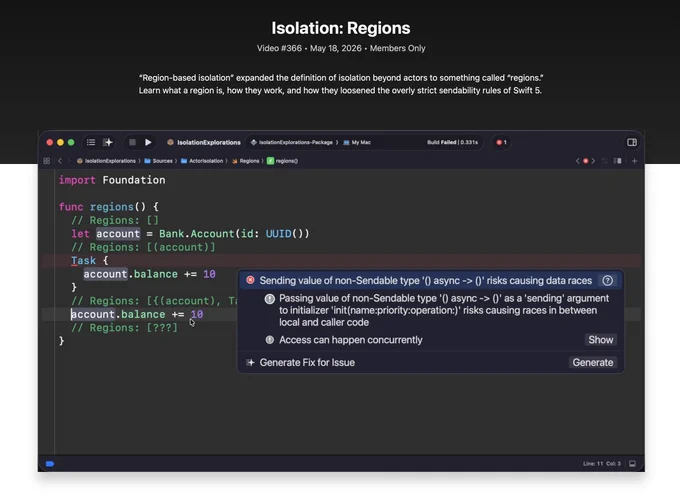The height and width of the screenshot is (502, 680).
Task: Add a new editor pane
Action: 634,161
